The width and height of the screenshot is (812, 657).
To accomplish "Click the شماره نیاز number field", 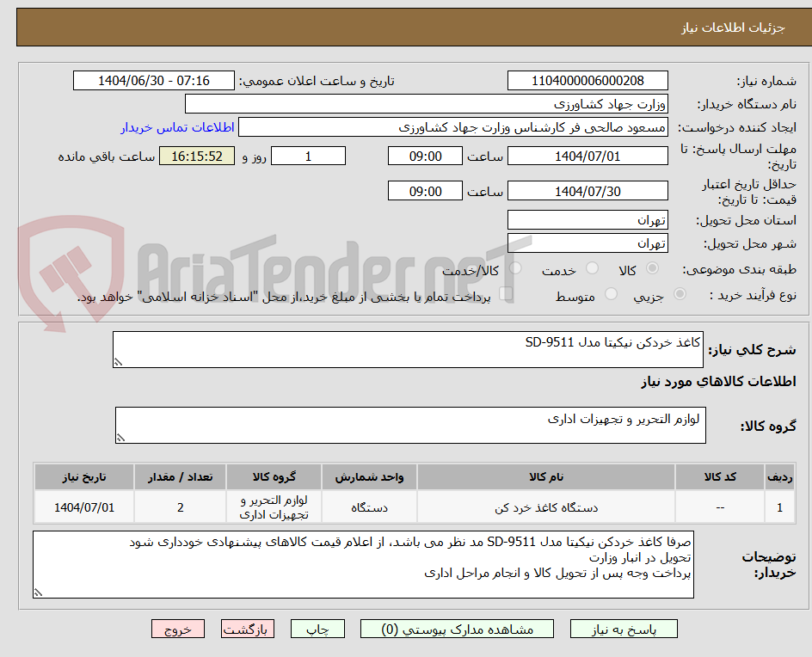I will tap(587, 80).
